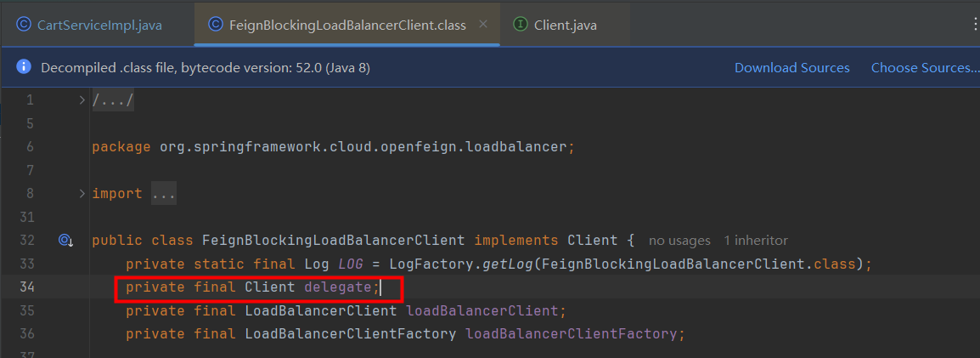Expand the folded comment arrow at line 1

[x=82, y=100]
